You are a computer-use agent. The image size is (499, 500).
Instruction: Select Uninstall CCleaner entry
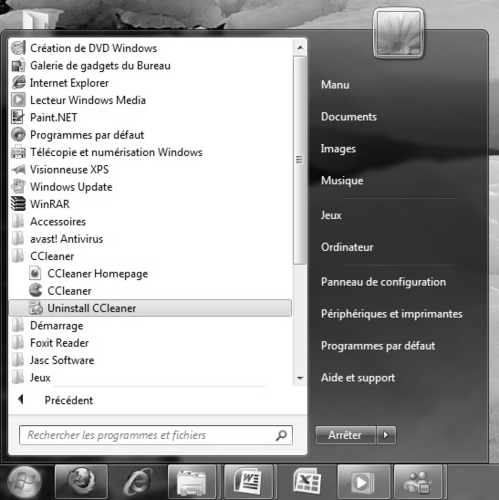(x=150, y=308)
